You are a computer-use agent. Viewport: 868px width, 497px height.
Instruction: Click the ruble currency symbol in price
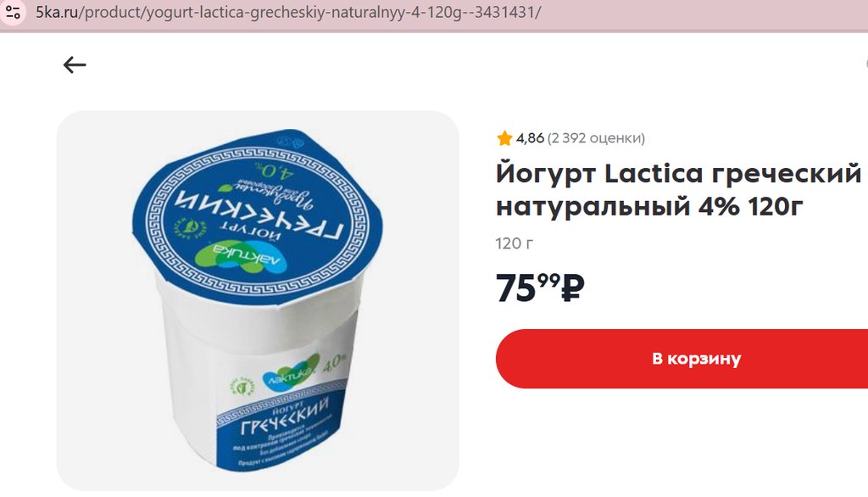(572, 288)
